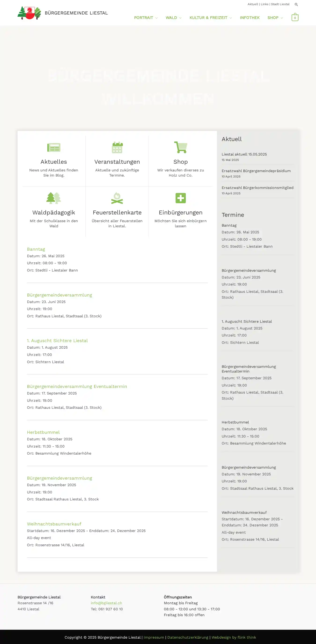This screenshot has height=644, width=316.
Task: Click the Veranstaltungen calendar icon
Action: [x=117, y=147]
